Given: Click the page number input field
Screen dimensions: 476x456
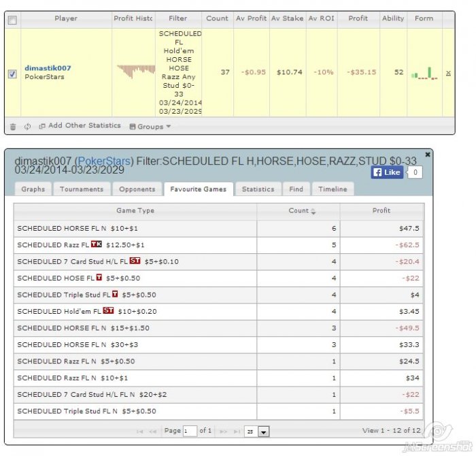Looking at the screenshot, I should tap(190, 431).
